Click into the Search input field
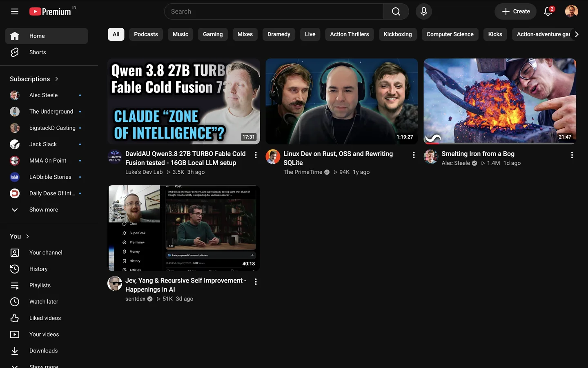Screen dimensions: 588x368 (274, 11)
